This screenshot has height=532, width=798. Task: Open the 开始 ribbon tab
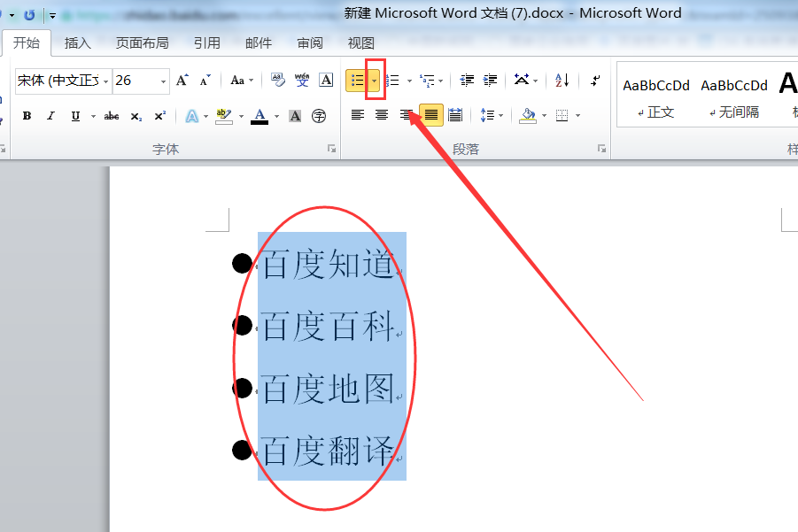[x=27, y=42]
